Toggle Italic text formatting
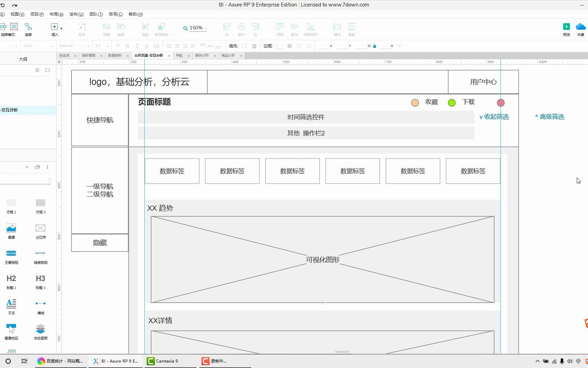This screenshot has height=368, width=588. click(x=137, y=46)
